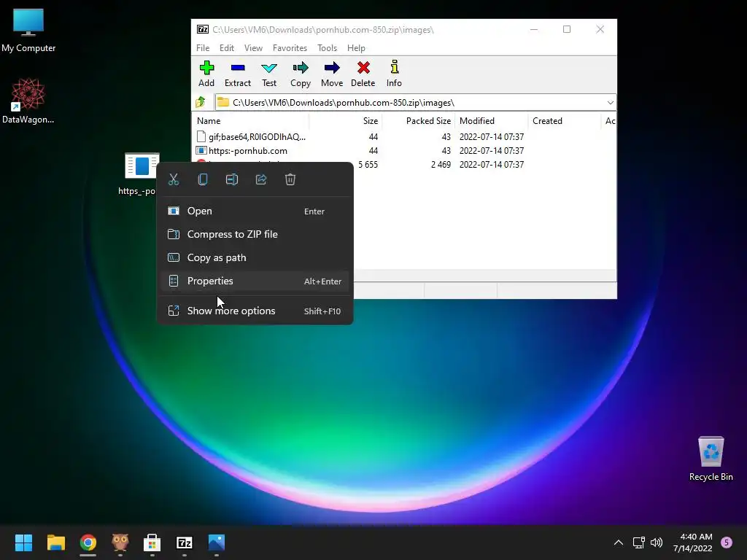Click the 2 469 packed size cell
This screenshot has width=747, height=560.
tap(441, 164)
